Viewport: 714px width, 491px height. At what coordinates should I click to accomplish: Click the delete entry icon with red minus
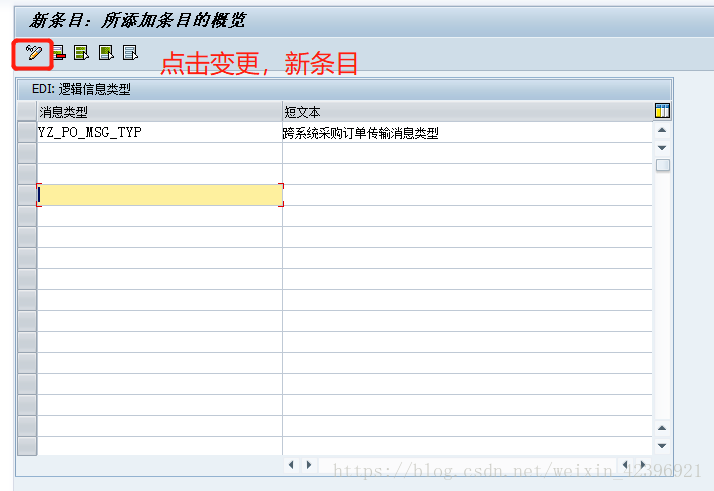click(59, 53)
